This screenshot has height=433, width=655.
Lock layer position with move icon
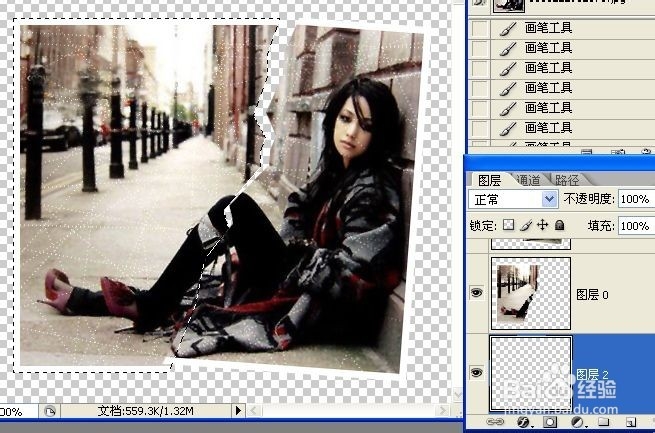(543, 225)
